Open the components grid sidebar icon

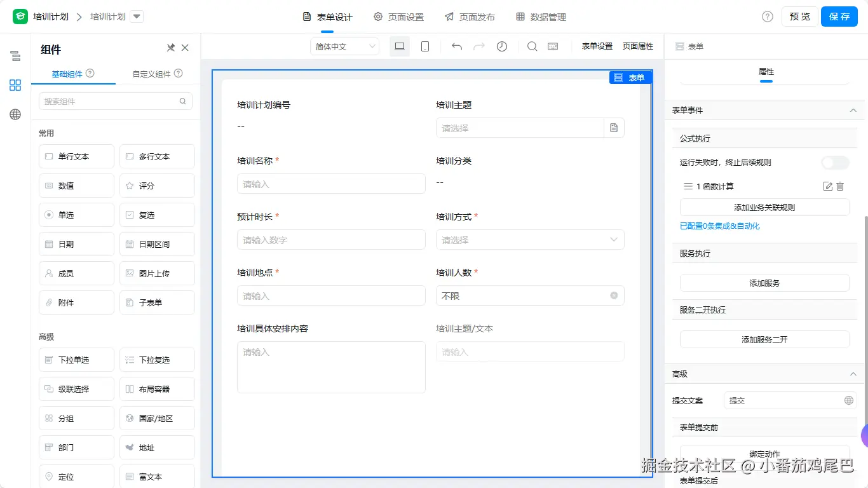(15, 85)
